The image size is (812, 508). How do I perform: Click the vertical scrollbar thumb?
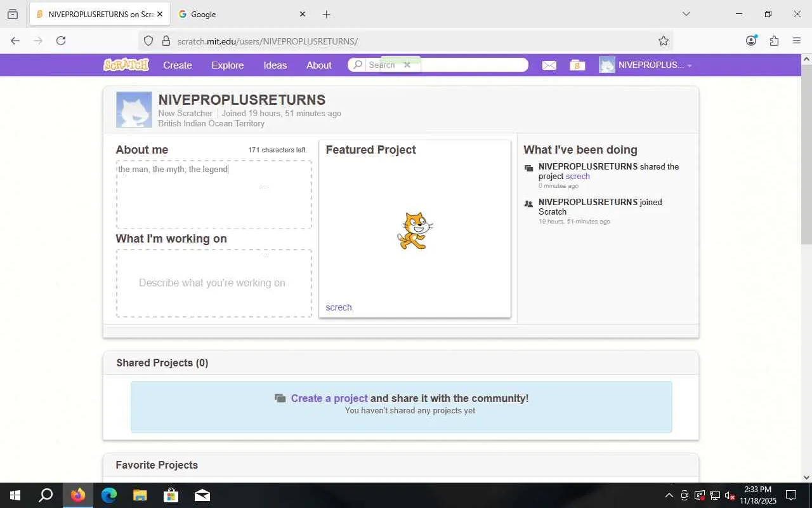pos(806,154)
